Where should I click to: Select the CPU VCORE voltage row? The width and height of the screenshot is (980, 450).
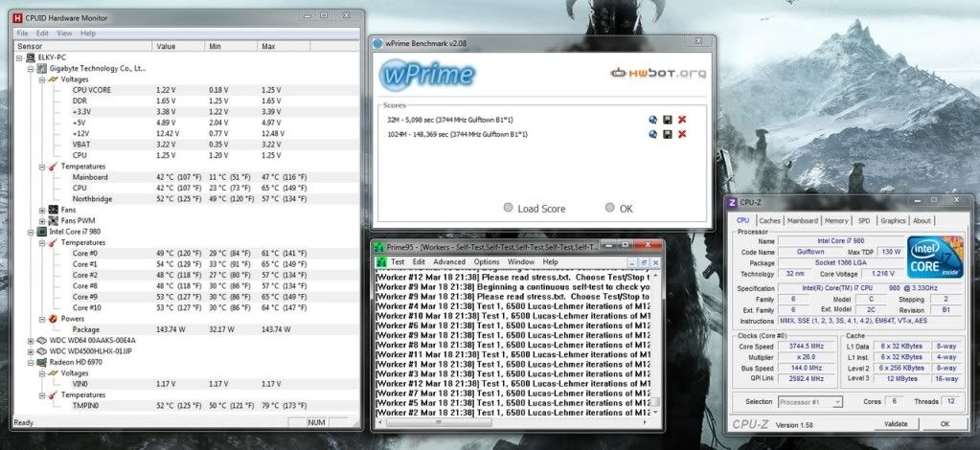[x=186, y=90]
